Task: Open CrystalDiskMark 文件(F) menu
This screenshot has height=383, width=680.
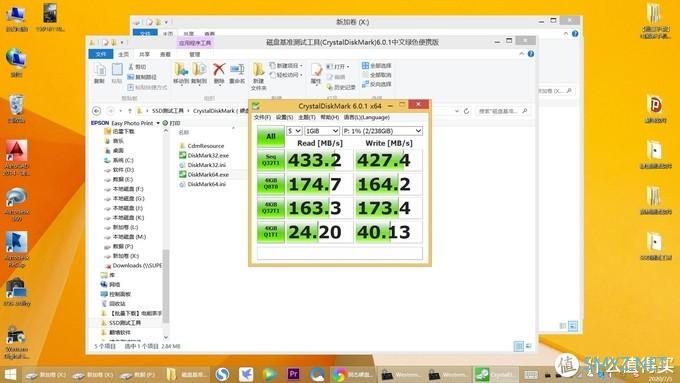Action: click(262, 118)
